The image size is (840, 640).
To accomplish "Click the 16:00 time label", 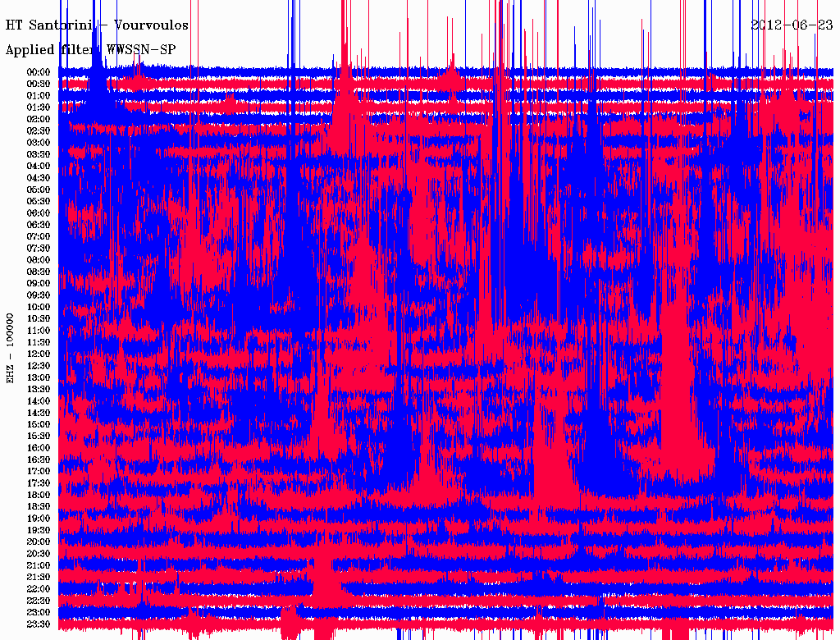I will click(39, 448).
